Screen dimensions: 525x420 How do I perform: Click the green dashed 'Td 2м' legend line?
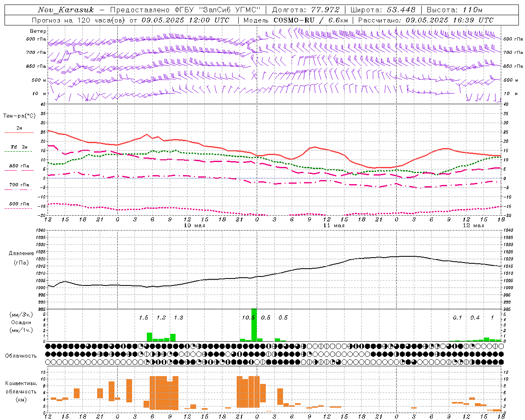pyautogui.click(x=18, y=152)
